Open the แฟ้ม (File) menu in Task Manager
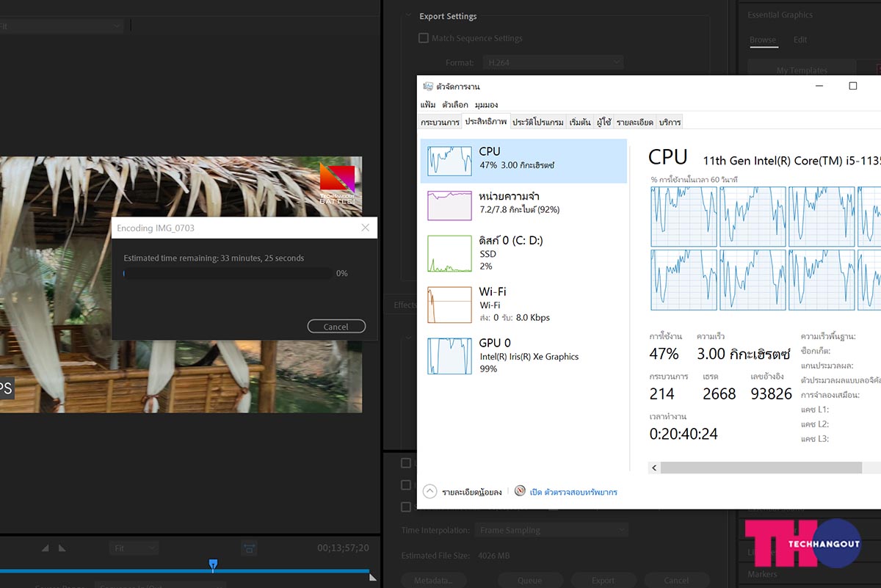Image resolution: width=881 pixels, height=588 pixels. tap(428, 105)
